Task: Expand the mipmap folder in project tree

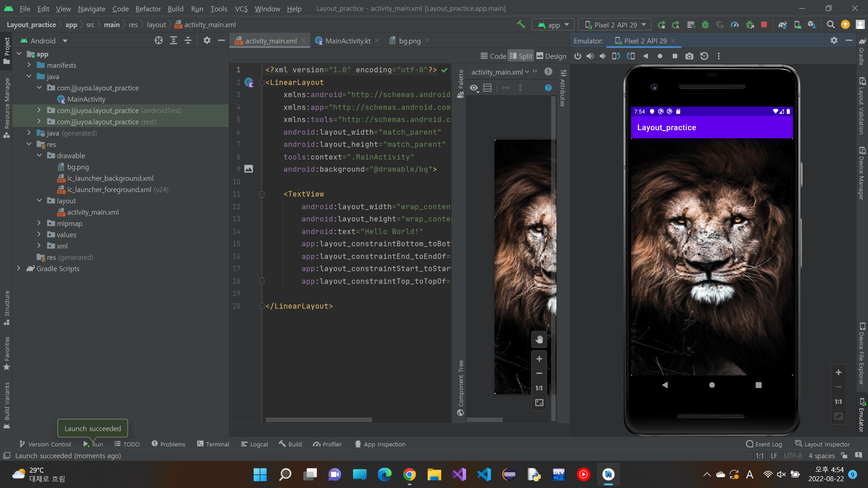Action: 39,223
